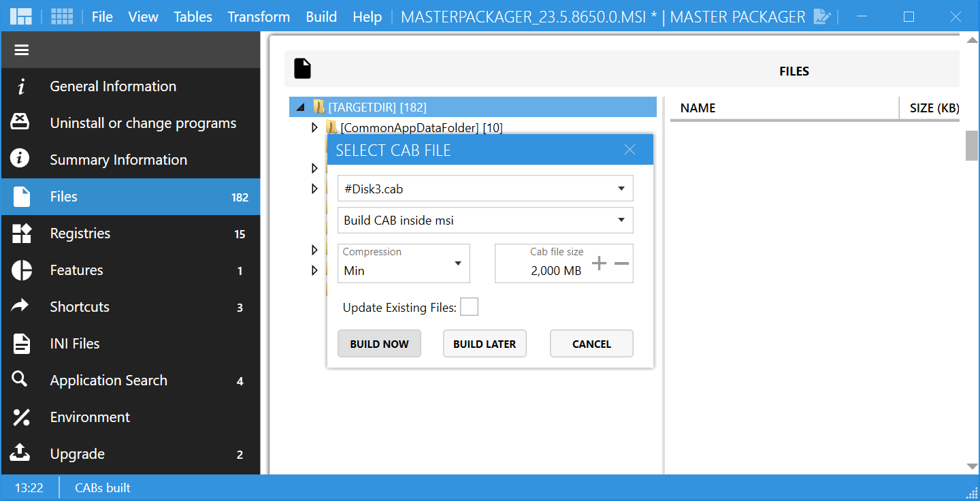
Task: Click the CommonAppDataFolder folder icon
Action: (x=331, y=127)
